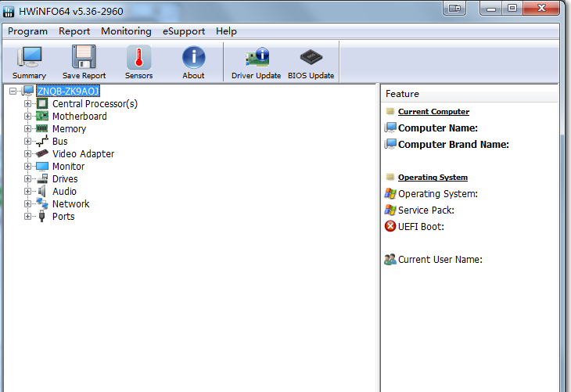Open the Help menu

pos(226,31)
